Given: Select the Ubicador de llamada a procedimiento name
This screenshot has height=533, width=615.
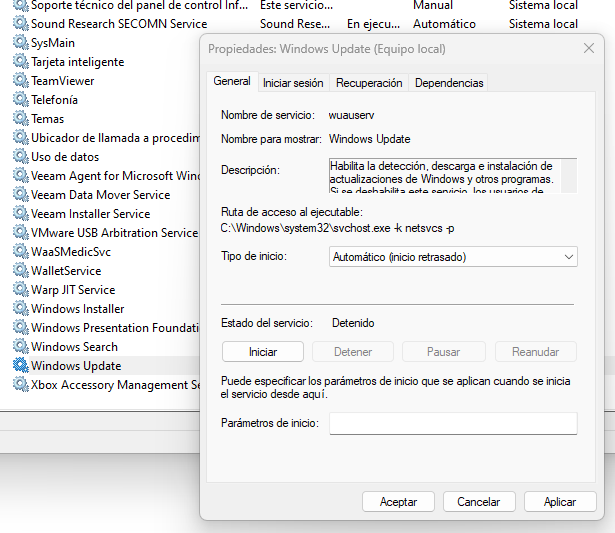Looking at the screenshot, I should click(115, 138).
